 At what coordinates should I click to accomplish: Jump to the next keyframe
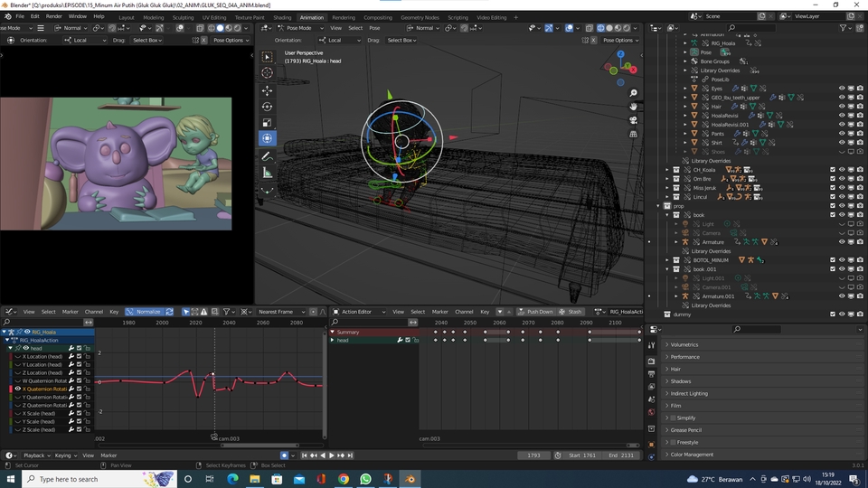[x=341, y=455]
